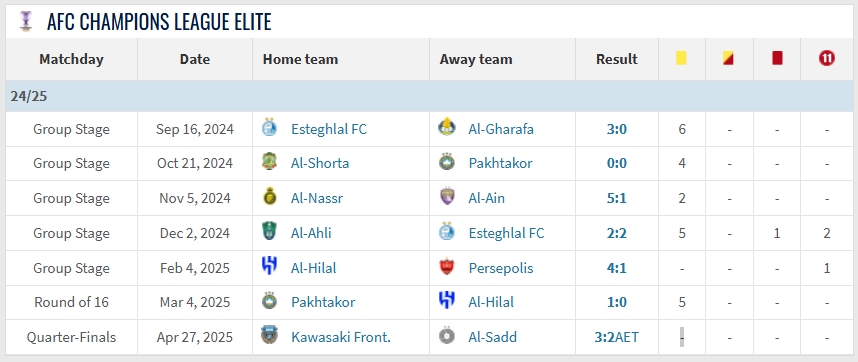Viewport: 858px width, 362px height.
Task: Click the second yellow/red card header icon
Action: click(728, 57)
